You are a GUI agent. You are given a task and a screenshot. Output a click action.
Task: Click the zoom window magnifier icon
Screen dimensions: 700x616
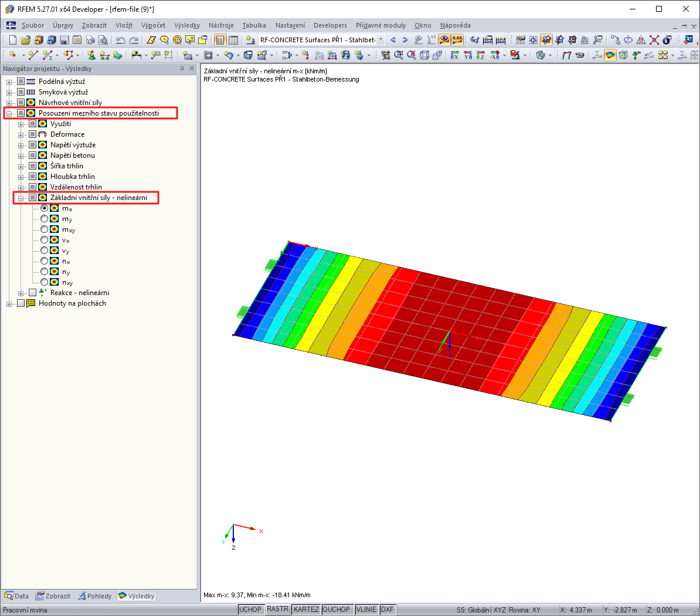coord(399,55)
